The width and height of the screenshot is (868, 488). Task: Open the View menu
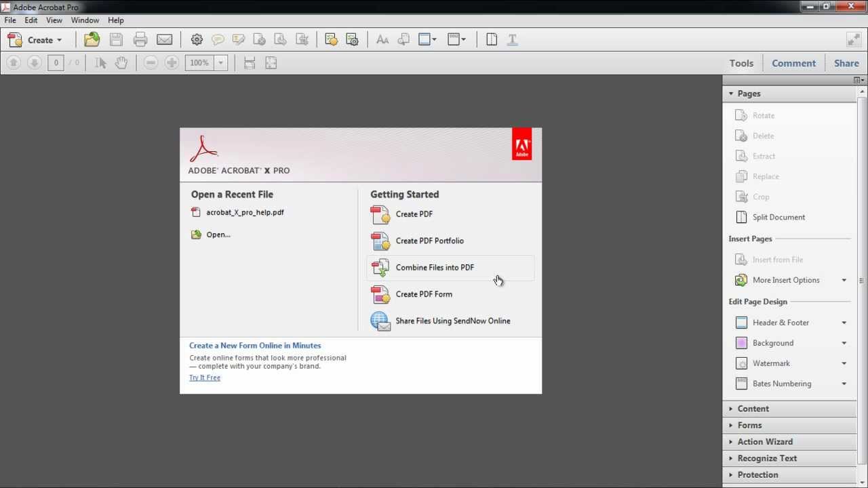tap(54, 20)
